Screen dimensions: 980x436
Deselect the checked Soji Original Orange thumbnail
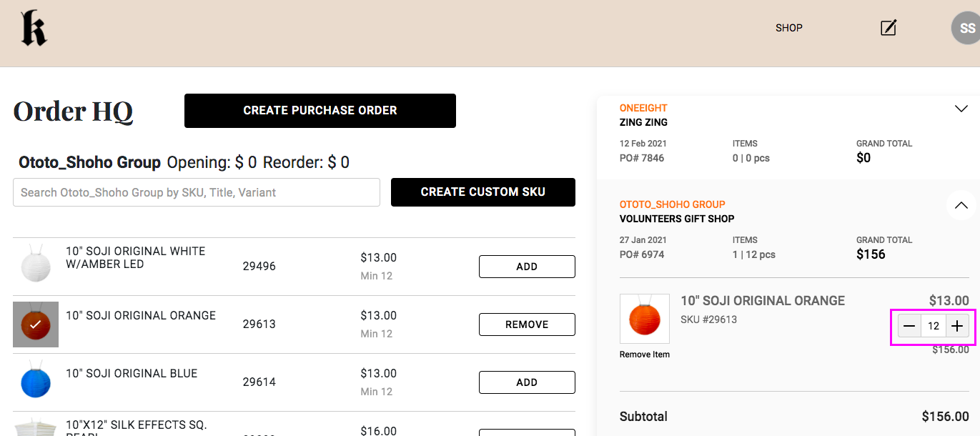click(x=36, y=324)
